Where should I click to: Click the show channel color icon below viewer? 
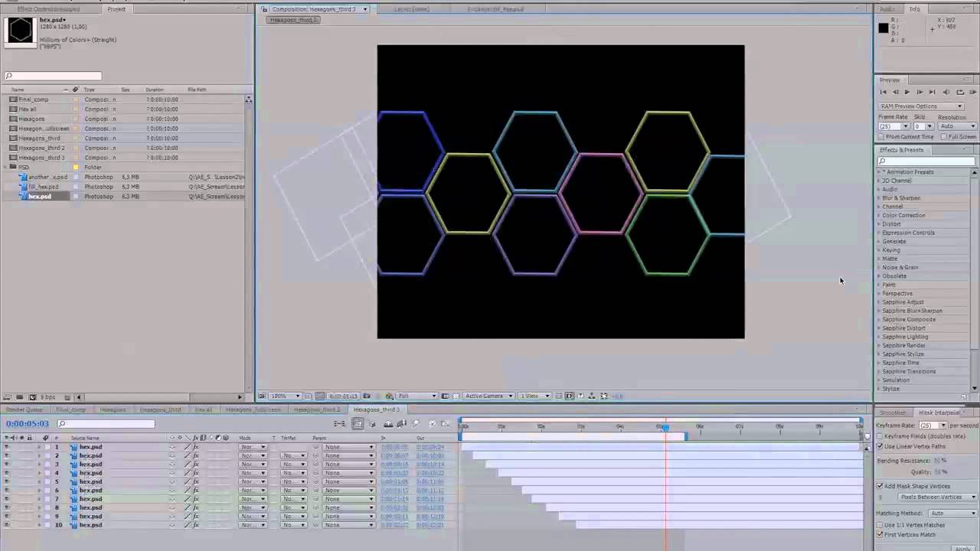pyautogui.click(x=389, y=396)
